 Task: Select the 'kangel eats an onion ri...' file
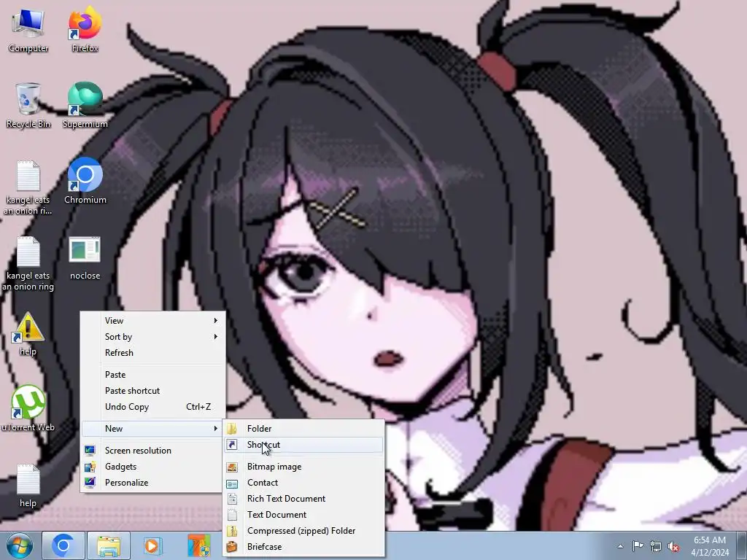28,187
